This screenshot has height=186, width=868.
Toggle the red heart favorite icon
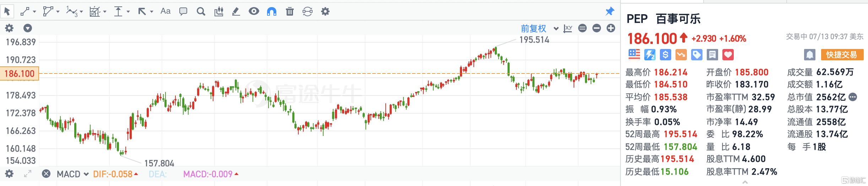(x=728, y=55)
